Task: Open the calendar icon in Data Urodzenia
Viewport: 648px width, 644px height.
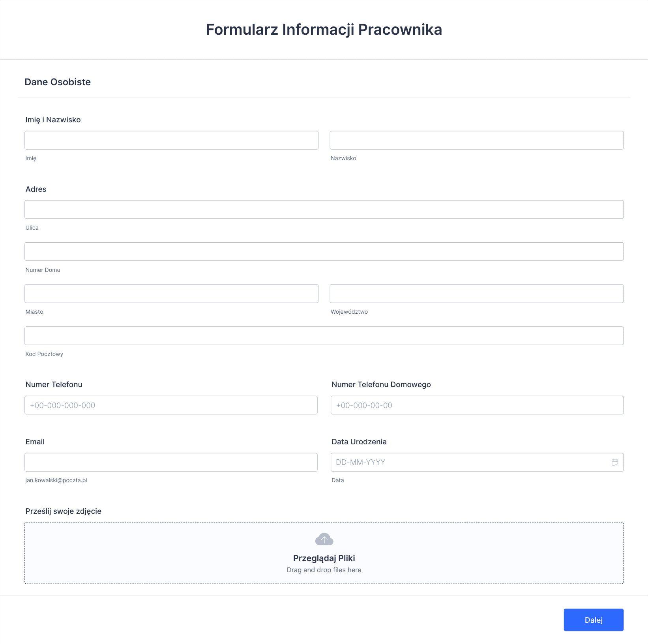Action: point(614,462)
